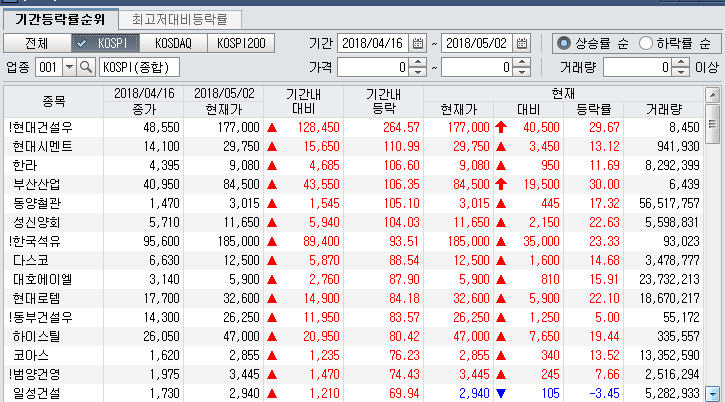Select 상승률 순 radio button
The height and width of the screenshot is (402, 725).
tap(564, 43)
